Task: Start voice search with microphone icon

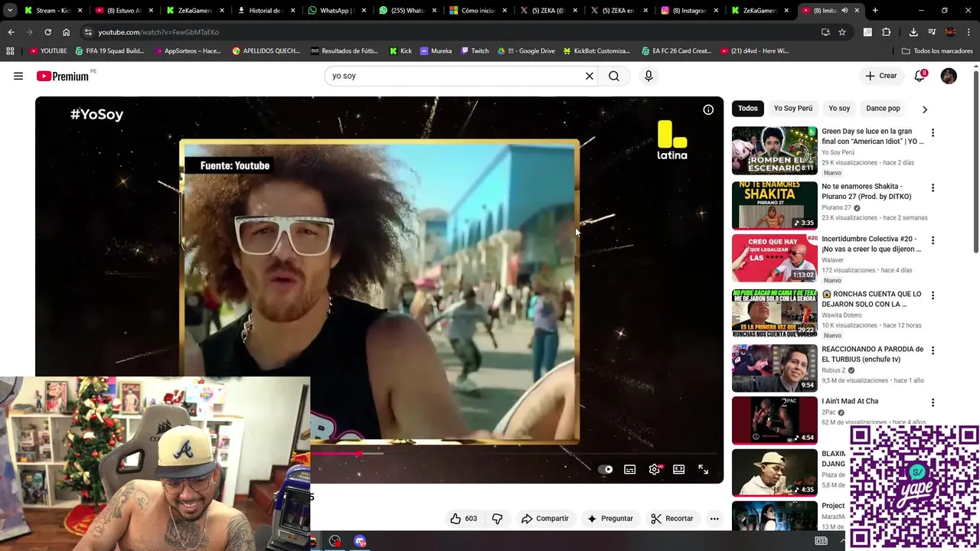Action: click(x=648, y=76)
